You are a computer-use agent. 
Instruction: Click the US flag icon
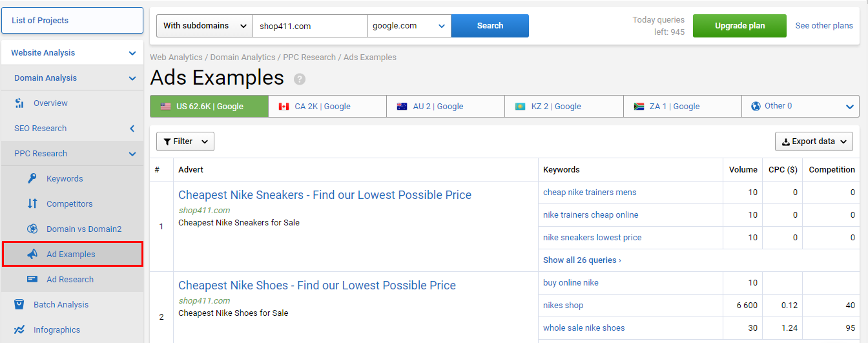[x=166, y=107]
